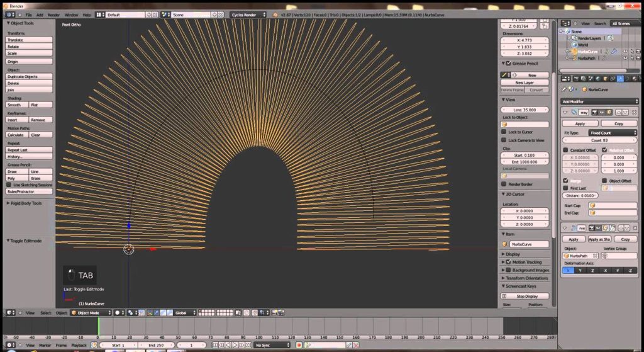Click the red record auto-keyframe button
The height and width of the screenshot is (352, 644).
click(299, 345)
